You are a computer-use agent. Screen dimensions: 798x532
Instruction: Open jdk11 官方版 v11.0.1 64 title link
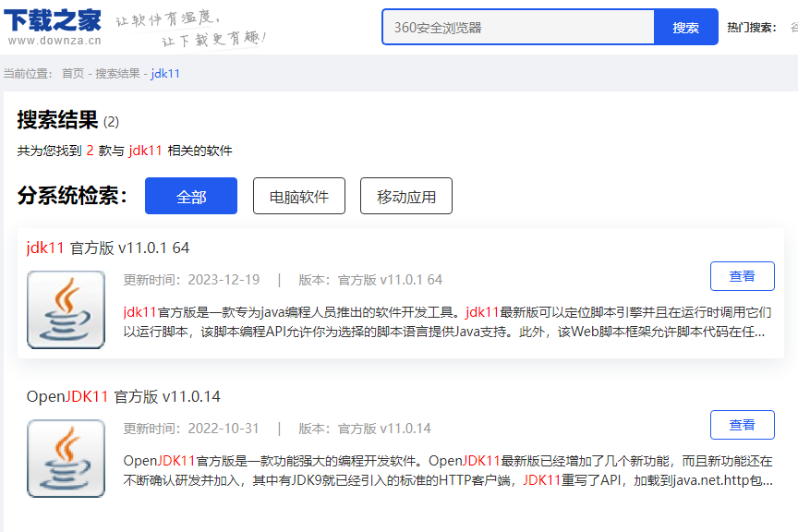[x=108, y=248]
